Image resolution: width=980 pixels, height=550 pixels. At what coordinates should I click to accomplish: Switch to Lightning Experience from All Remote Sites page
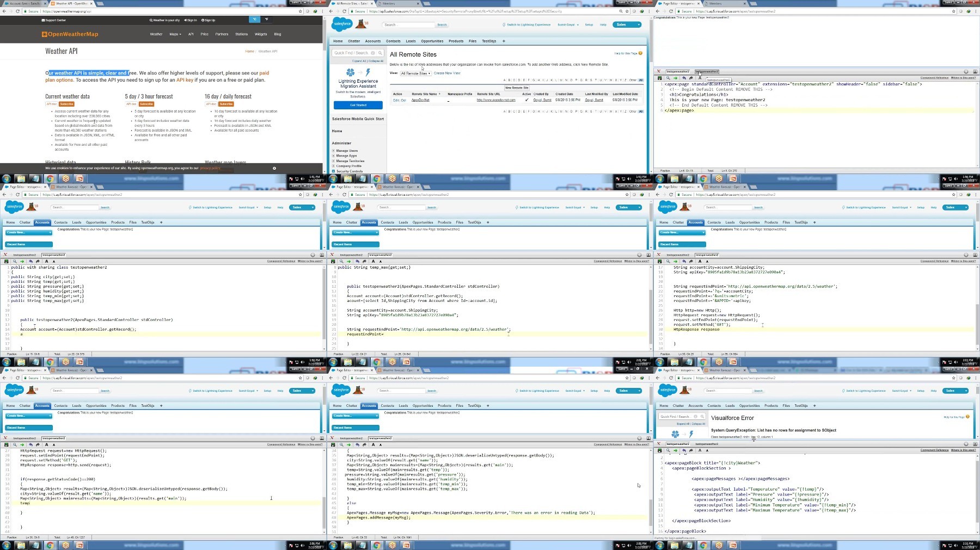pyautogui.click(x=526, y=25)
